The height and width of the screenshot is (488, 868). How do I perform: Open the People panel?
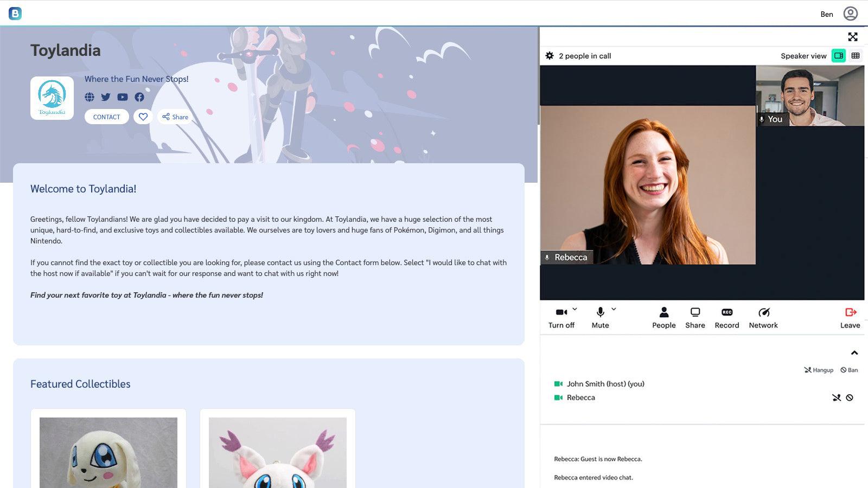pos(663,318)
